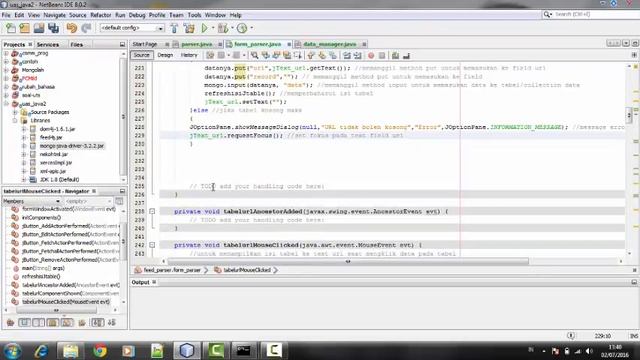Click the Search (Ctrl+I) input field
640x360 pixels.
click(594, 14)
